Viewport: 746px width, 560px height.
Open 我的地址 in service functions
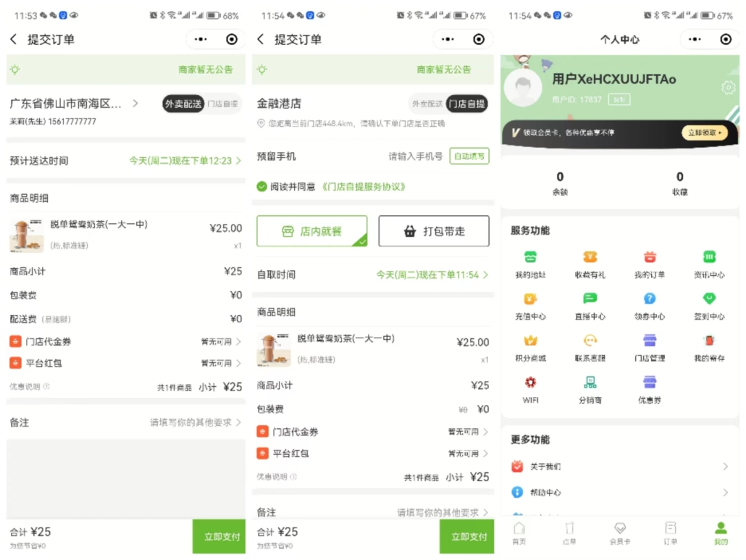(x=530, y=258)
